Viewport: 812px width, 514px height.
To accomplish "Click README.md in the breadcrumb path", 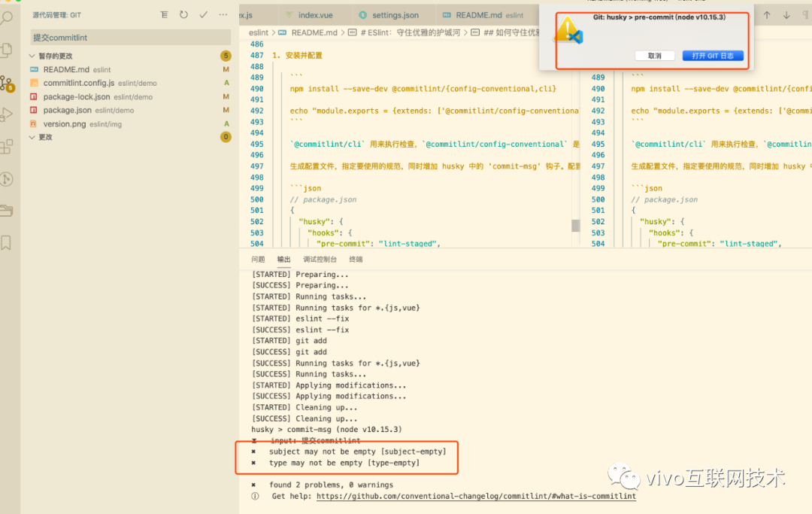I will pyautogui.click(x=314, y=32).
